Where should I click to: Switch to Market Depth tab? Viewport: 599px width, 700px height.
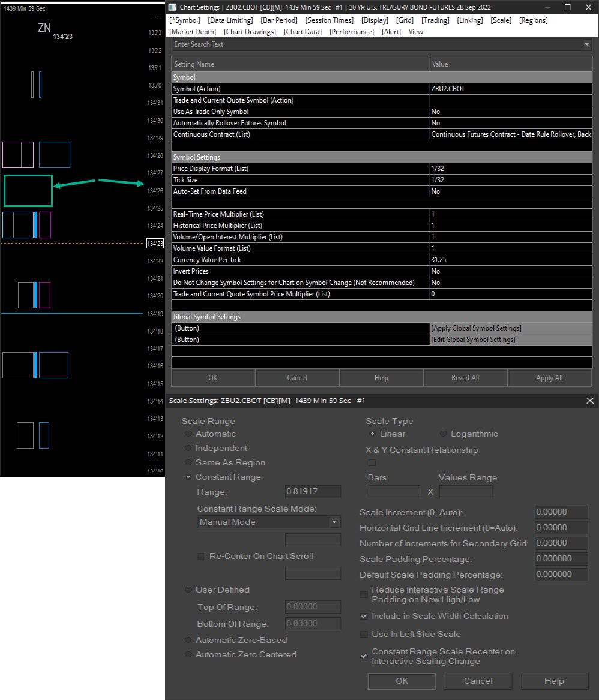click(193, 32)
